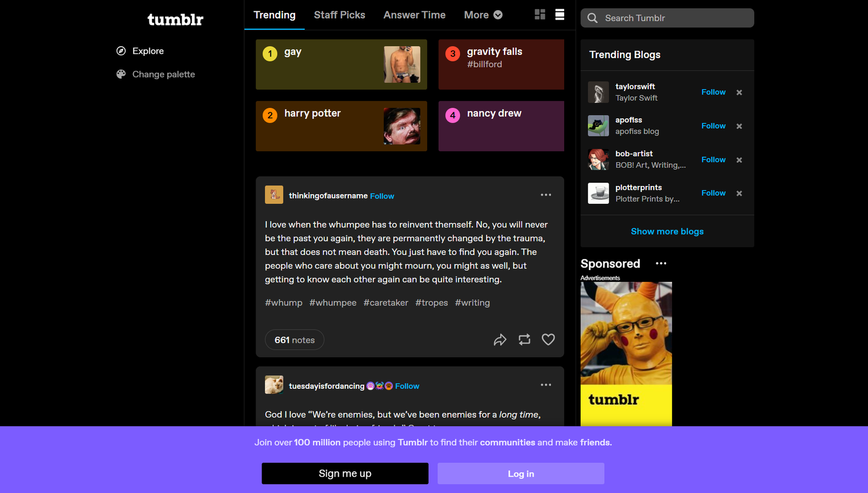Screen dimensions: 868x493
Task: Open the taylorswift blog name
Action: click(x=635, y=87)
